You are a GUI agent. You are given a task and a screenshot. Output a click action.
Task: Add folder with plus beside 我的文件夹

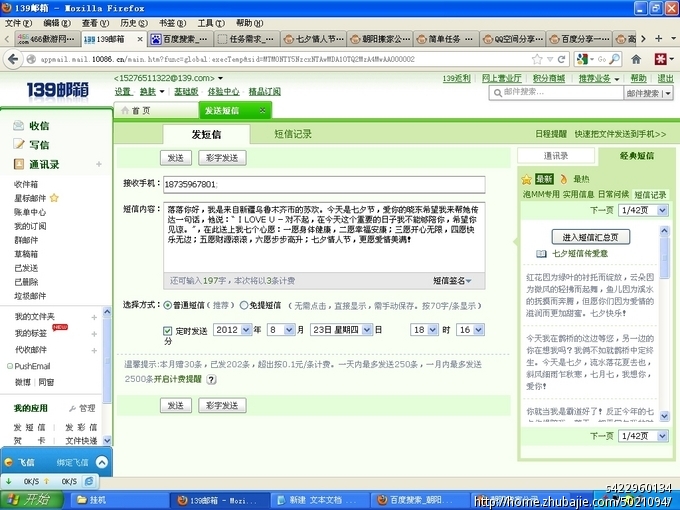[94, 317]
